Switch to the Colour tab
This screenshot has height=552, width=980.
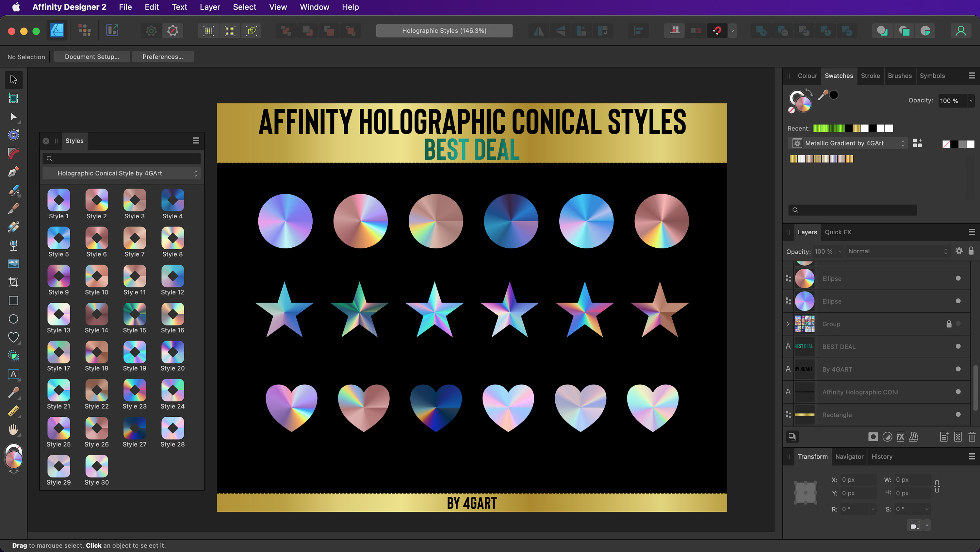click(x=807, y=76)
